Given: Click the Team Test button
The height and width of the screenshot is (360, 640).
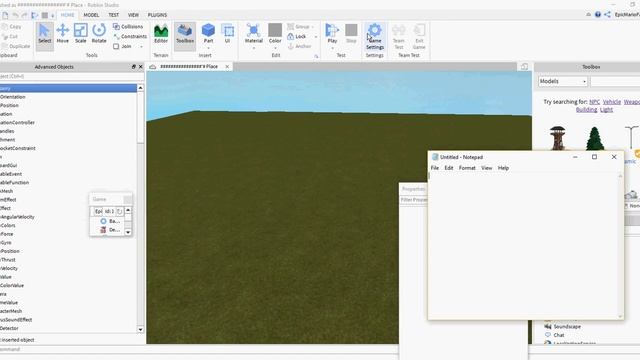Looking at the screenshot, I should click(398, 36).
